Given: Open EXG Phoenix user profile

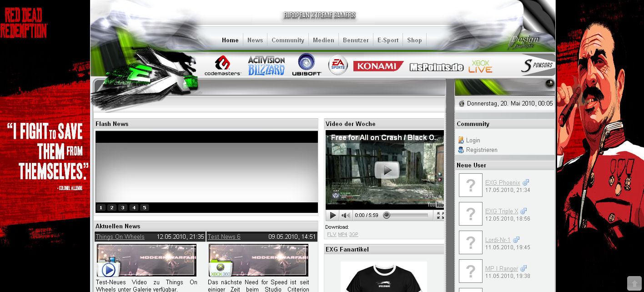Looking at the screenshot, I should pos(503,183).
